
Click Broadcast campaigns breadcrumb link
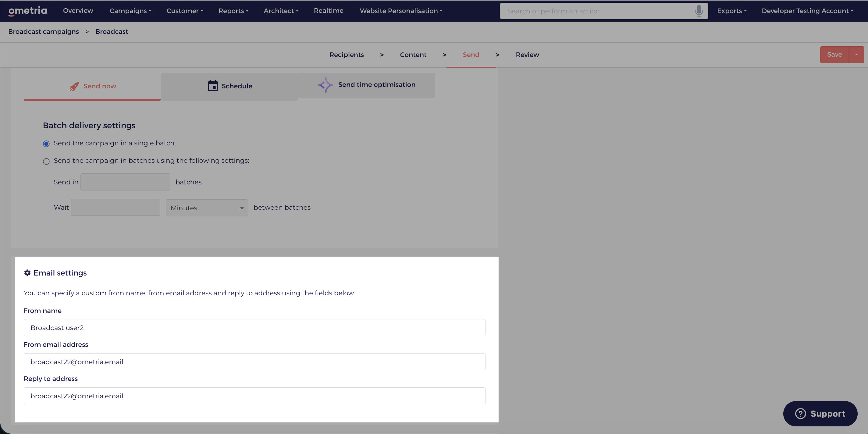(44, 32)
